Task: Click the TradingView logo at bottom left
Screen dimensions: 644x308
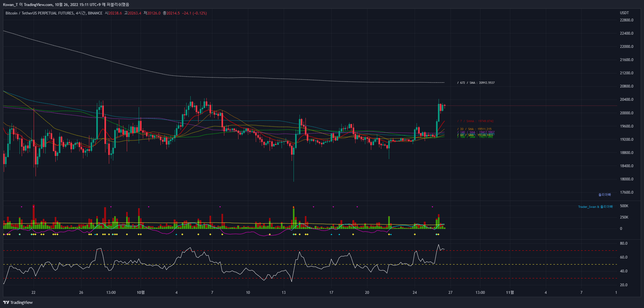Action: point(18,302)
